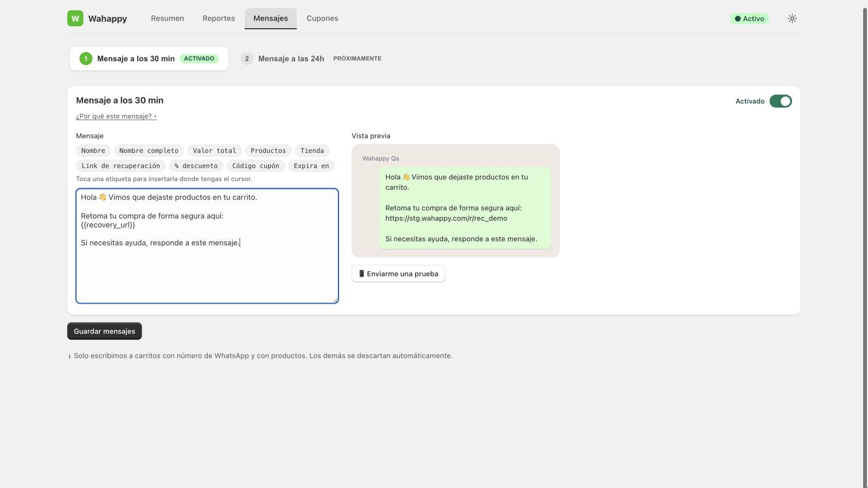Click inside the message text area
The width and height of the screenshot is (868, 488).
click(207, 246)
